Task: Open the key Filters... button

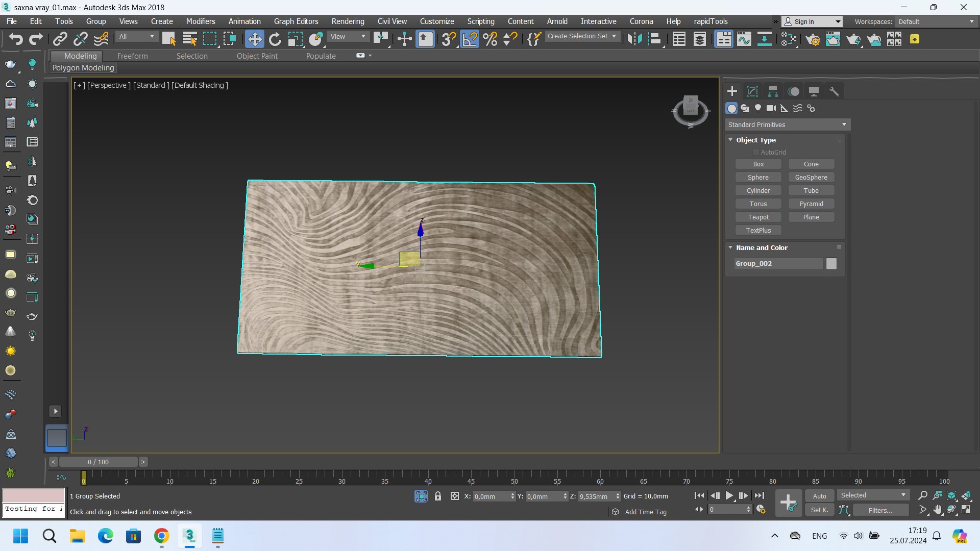Action: [880, 510]
